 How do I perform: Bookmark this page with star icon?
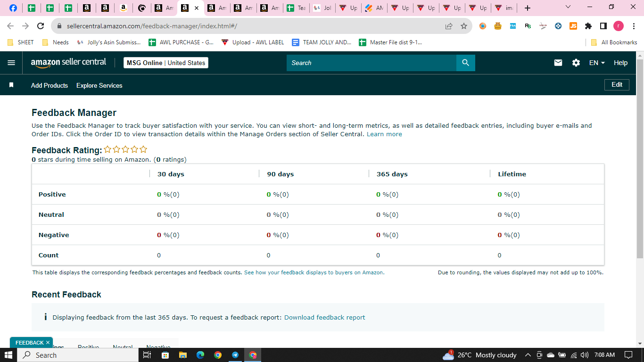(464, 26)
